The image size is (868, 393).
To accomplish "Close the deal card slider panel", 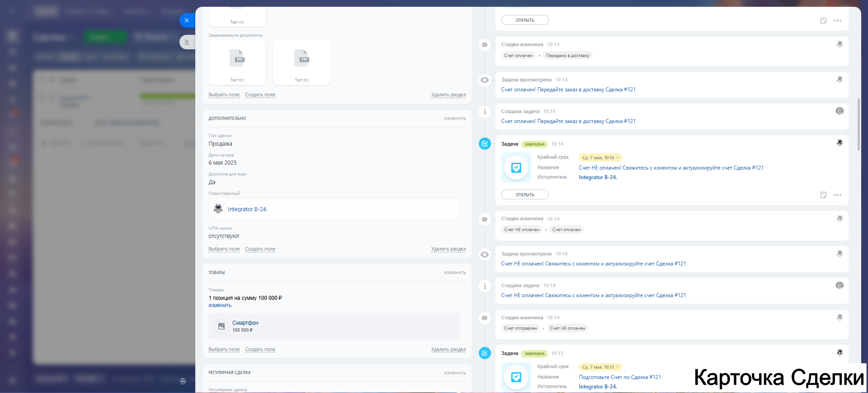I will point(187,20).
